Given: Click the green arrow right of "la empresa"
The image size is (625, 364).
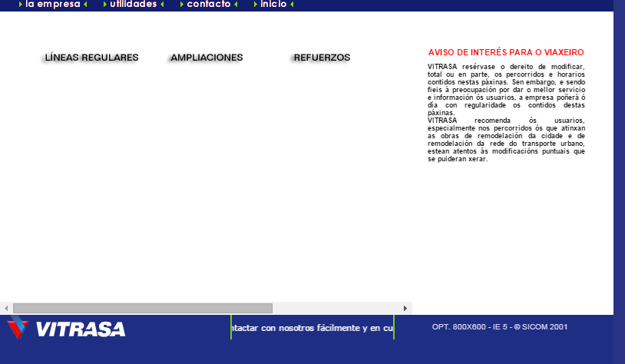Looking at the screenshot, I should pyautogui.click(x=85, y=5).
